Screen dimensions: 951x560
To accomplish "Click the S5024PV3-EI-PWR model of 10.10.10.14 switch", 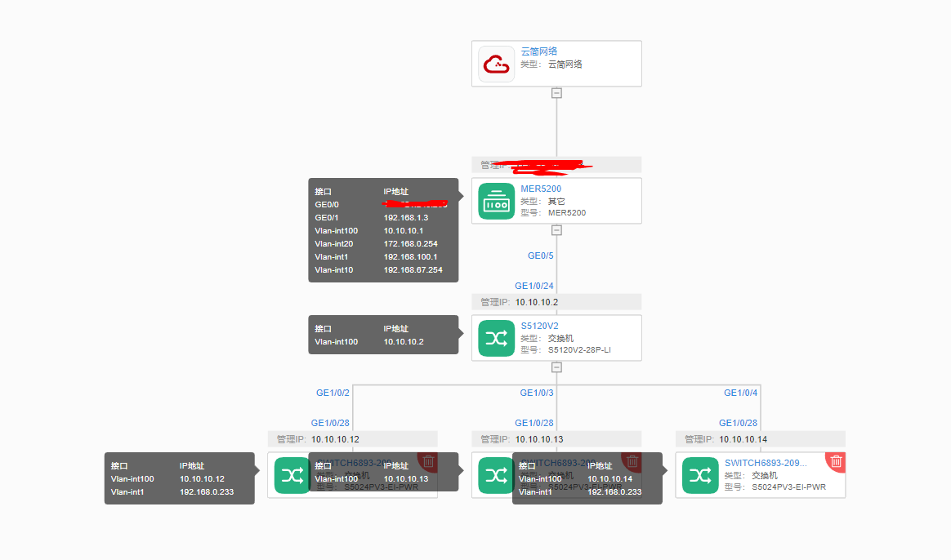I will [x=789, y=487].
